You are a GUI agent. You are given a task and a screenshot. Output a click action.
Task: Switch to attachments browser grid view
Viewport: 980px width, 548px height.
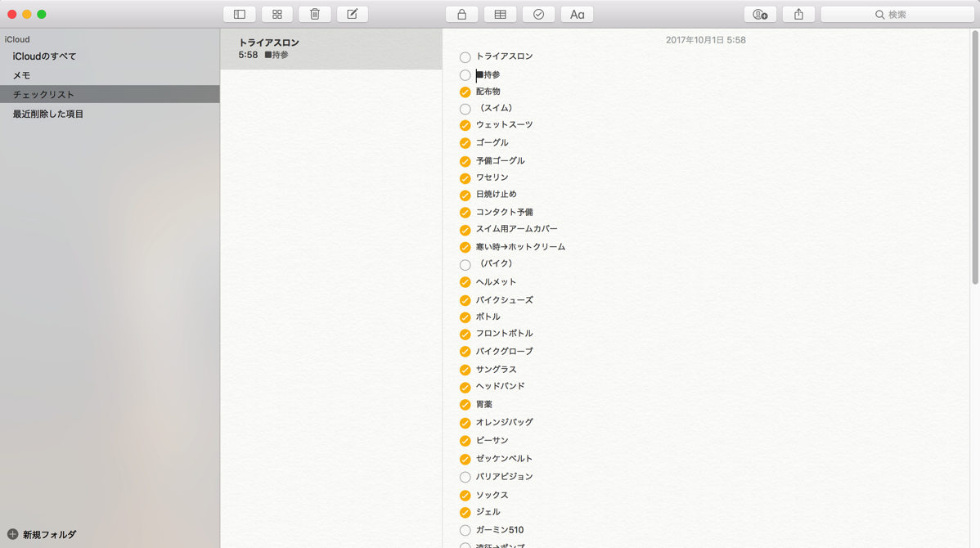pyautogui.click(x=276, y=15)
